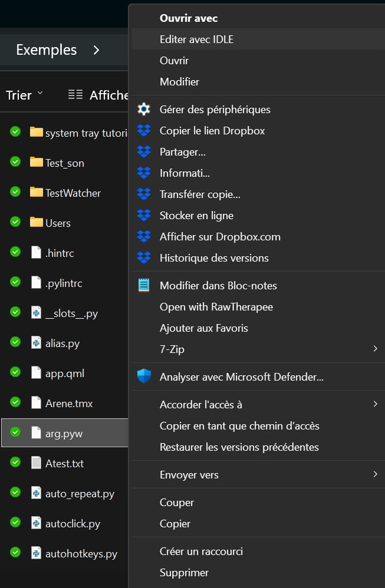Select the autohotkeys.py file
This screenshot has height=588, width=385.
coord(81,554)
